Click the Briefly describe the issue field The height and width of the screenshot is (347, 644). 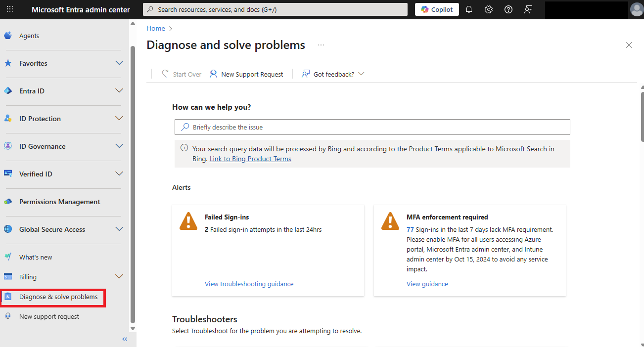(x=372, y=127)
